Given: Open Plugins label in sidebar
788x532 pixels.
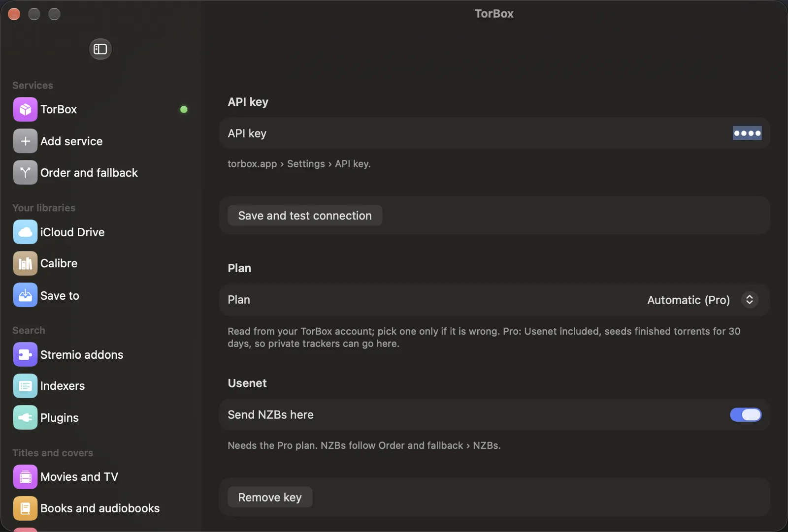Looking at the screenshot, I should click(x=60, y=418).
